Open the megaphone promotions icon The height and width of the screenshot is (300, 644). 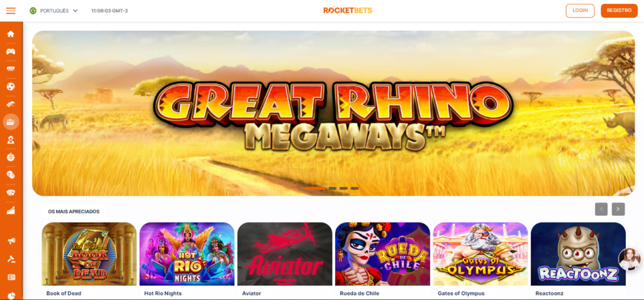11,240
